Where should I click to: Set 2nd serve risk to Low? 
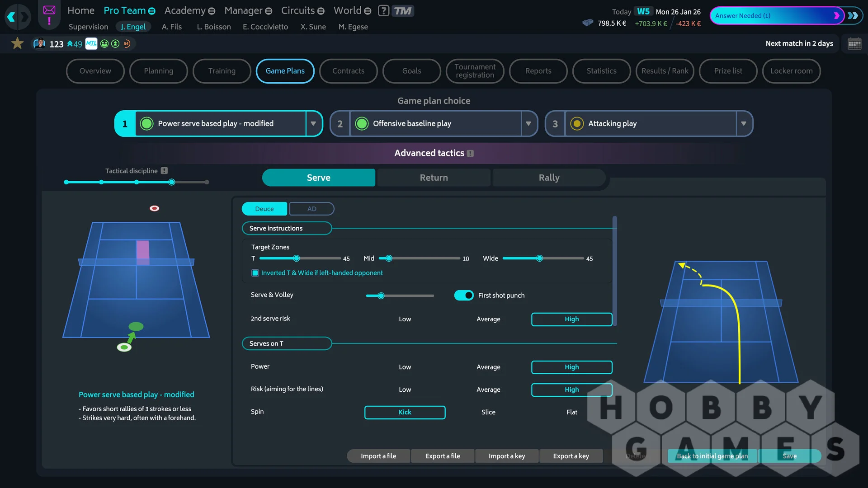click(405, 319)
